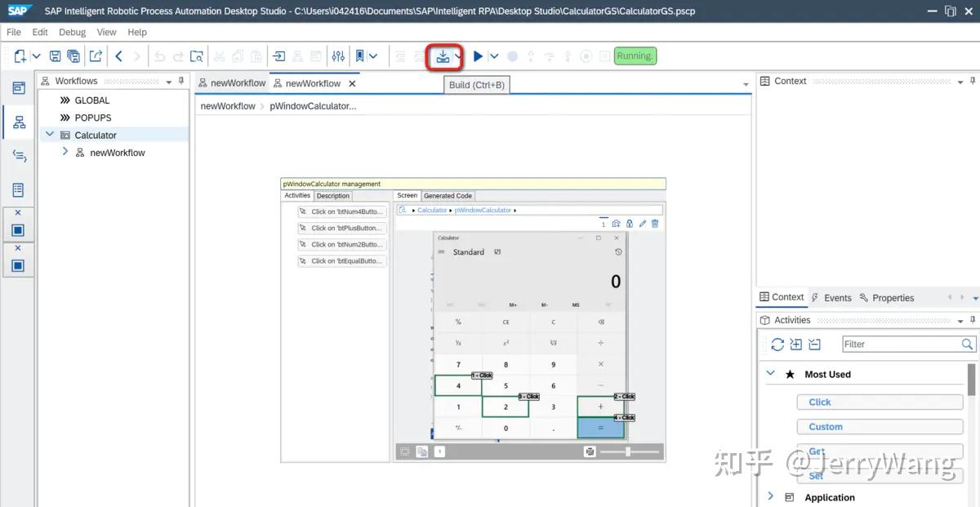Click the save all icon in toolbar
This screenshot has height=507, width=980.
tap(73, 56)
